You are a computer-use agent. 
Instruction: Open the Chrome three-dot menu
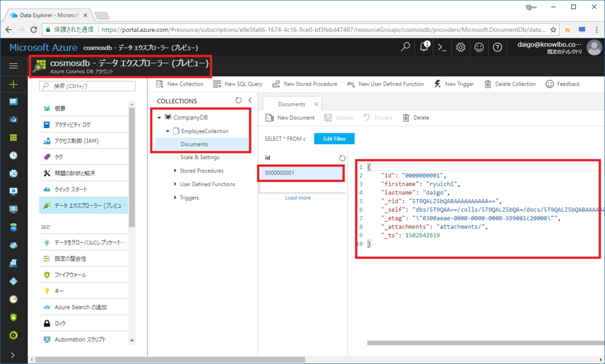click(x=597, y=30)
